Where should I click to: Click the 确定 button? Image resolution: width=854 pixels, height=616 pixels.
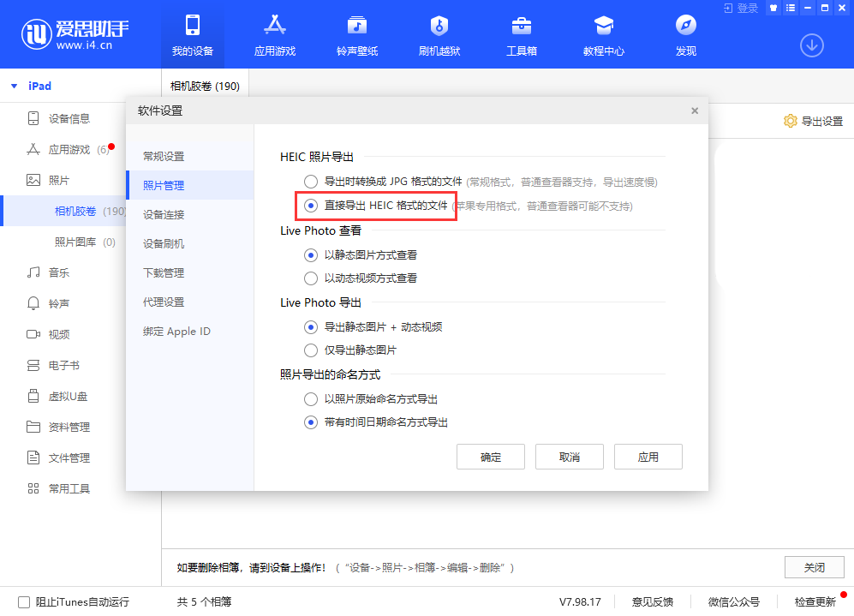click(490, 457)
